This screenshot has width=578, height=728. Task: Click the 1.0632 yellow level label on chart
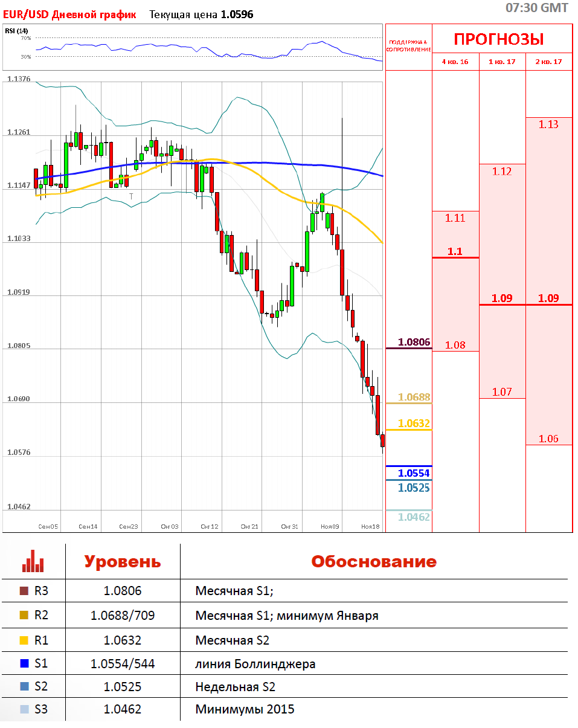414,423
